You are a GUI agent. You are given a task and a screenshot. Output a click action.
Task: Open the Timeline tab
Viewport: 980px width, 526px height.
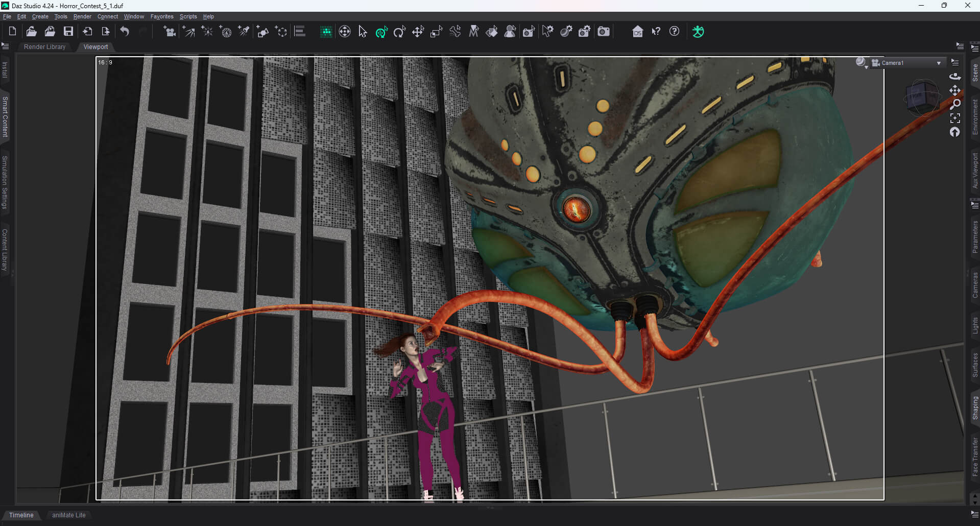click(x=21, y=515)
